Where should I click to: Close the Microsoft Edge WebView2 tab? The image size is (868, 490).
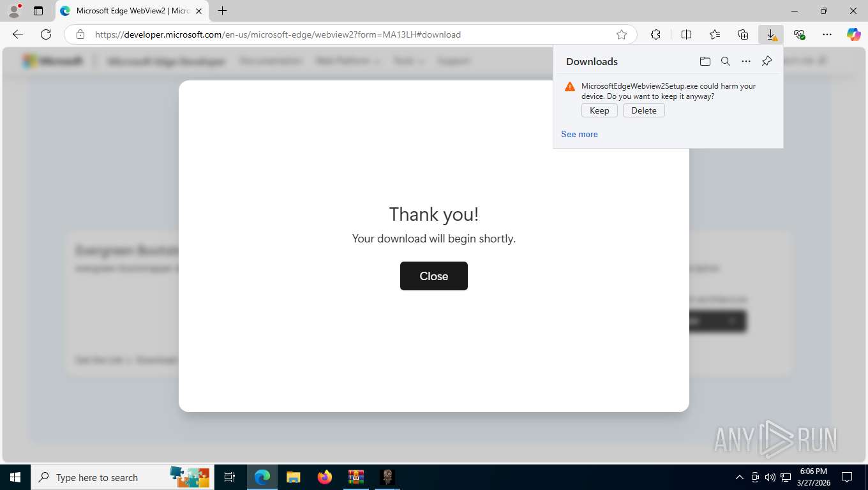[x=199, y=11]
